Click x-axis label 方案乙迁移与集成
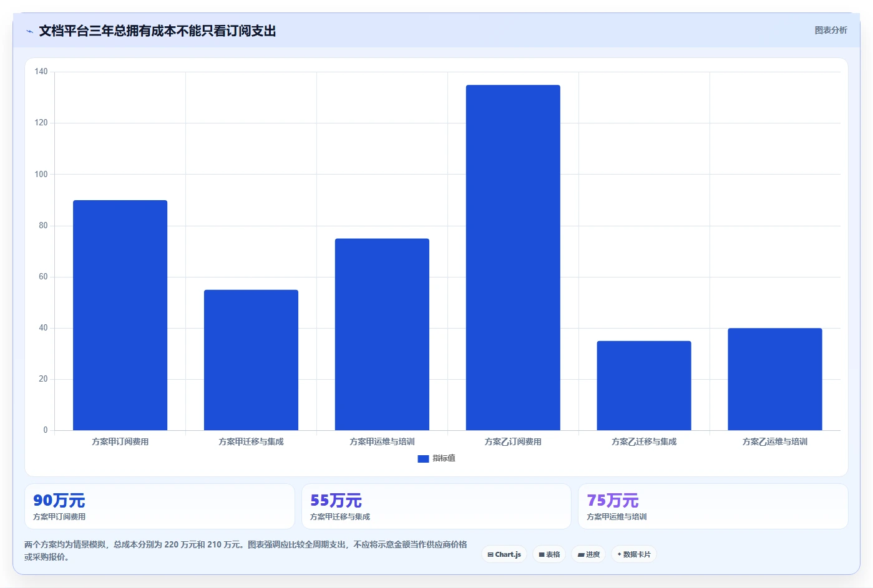873x588 pixels. 644,441
